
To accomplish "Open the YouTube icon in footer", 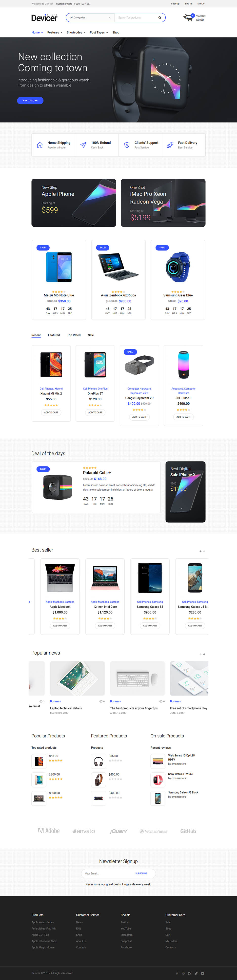I will (203, 973).
